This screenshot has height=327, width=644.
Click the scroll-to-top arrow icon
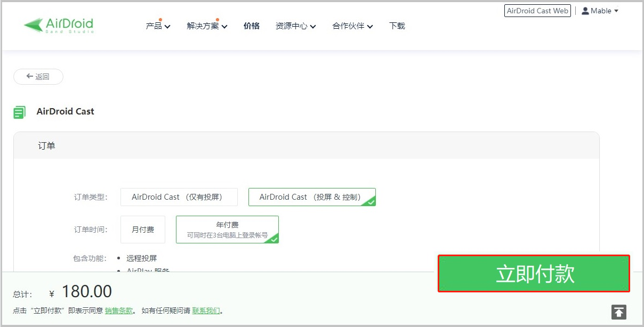[619, 312]
